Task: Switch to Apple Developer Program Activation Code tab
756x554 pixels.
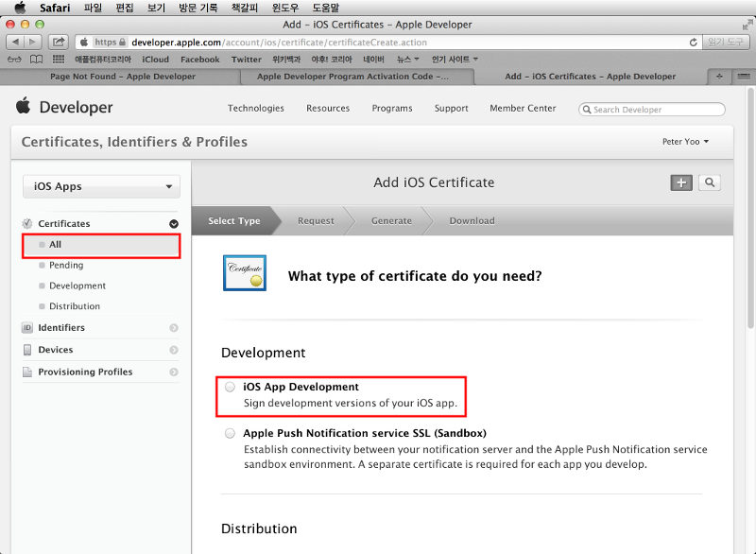Action: tap(357, 77)
